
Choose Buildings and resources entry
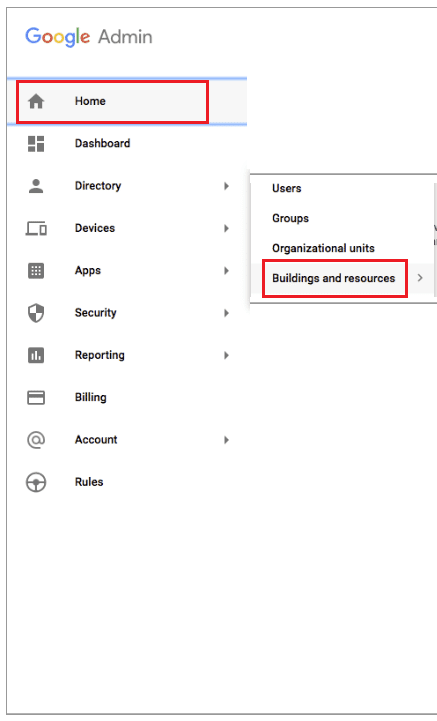(334, 278)
